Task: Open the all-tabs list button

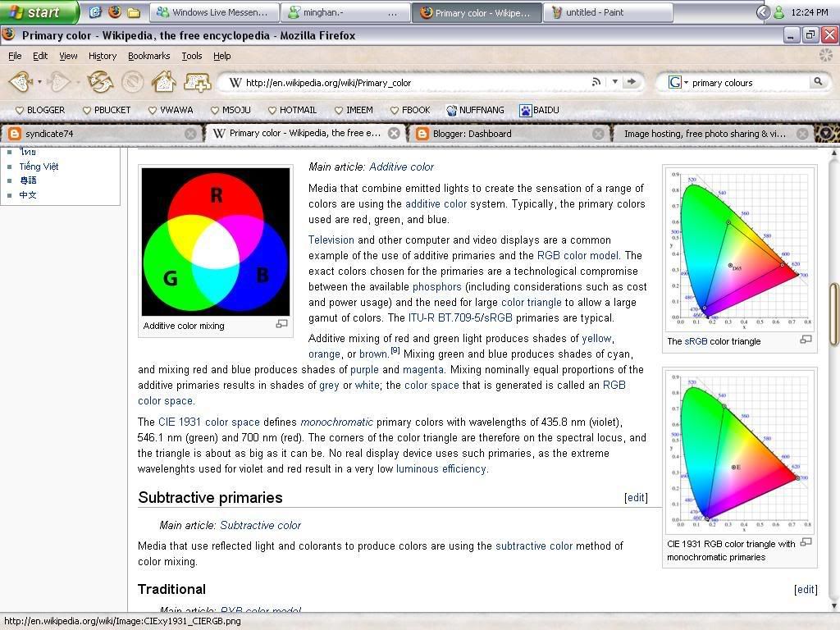Action: 827,134
